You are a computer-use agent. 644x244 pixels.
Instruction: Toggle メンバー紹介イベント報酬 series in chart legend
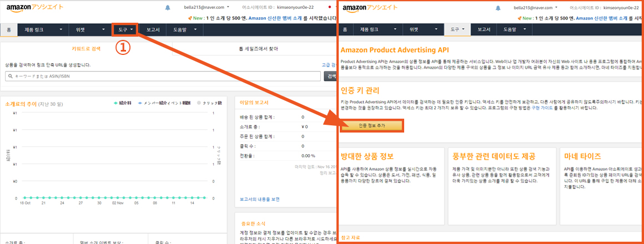(x=164, y=103)
